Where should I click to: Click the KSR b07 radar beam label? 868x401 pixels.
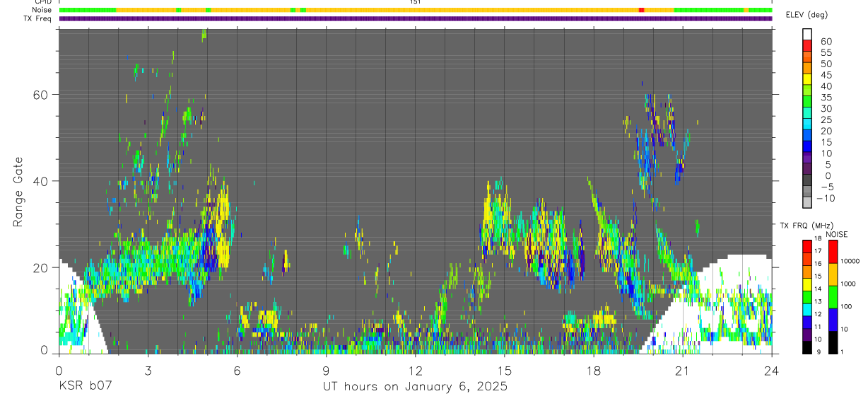point(84,387)
